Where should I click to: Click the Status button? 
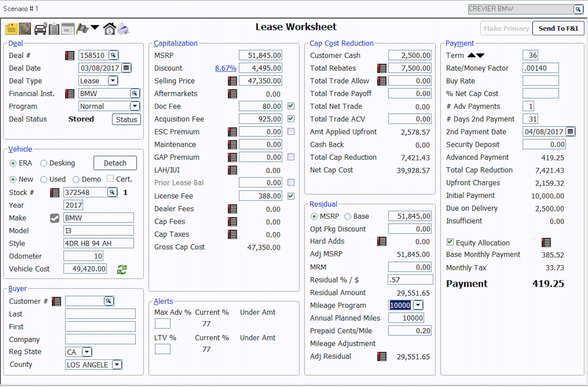pos(126,120)
